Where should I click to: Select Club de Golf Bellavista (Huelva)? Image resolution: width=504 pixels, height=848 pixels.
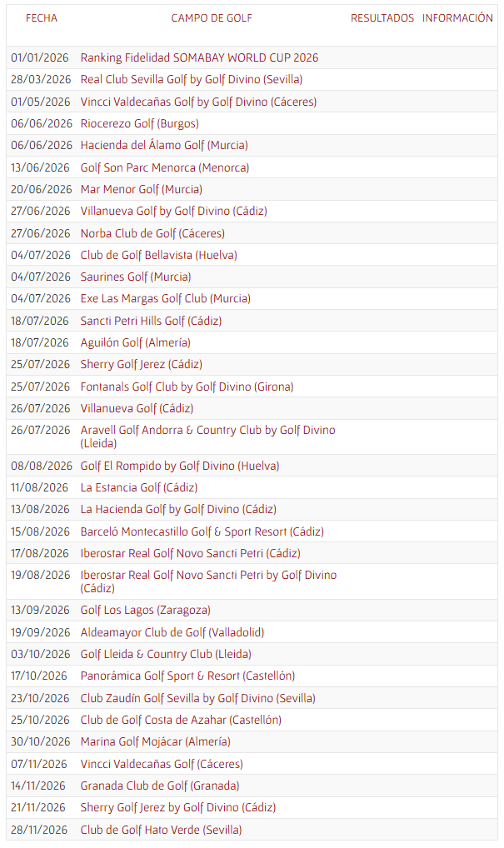[x=158, y=255]
